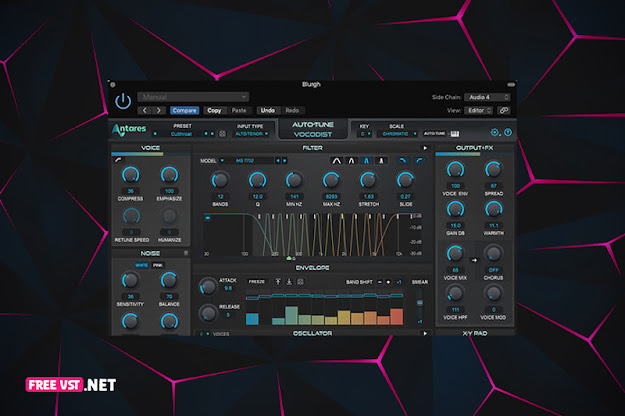Go to next preset with right arrow
Screen dimensions: 625x416
[x=158, y=110]
